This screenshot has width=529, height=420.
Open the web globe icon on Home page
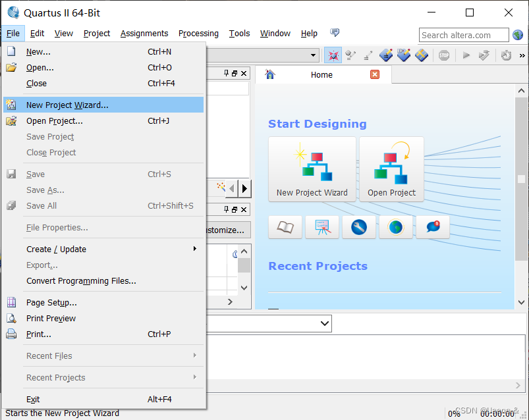tap(396, 227)
